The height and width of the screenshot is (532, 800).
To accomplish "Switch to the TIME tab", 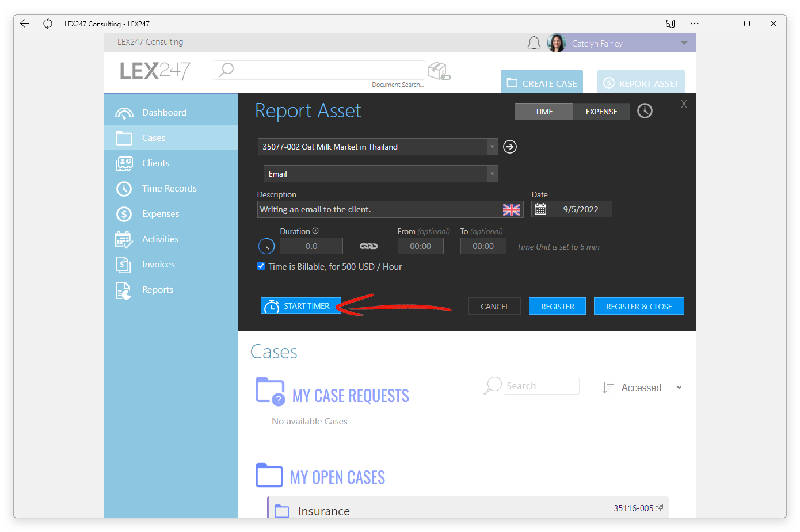I will pyautogui.click(x=544, y=112).
